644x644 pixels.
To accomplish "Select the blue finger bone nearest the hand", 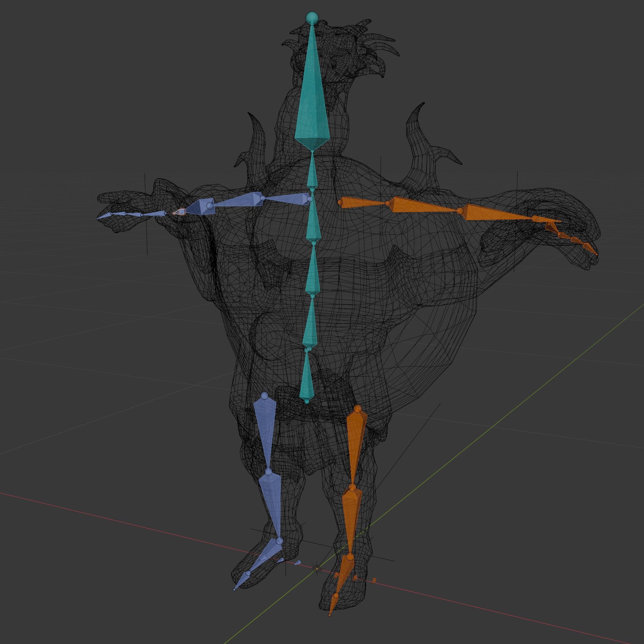I will pyautogui.click(x=155, y=213).
